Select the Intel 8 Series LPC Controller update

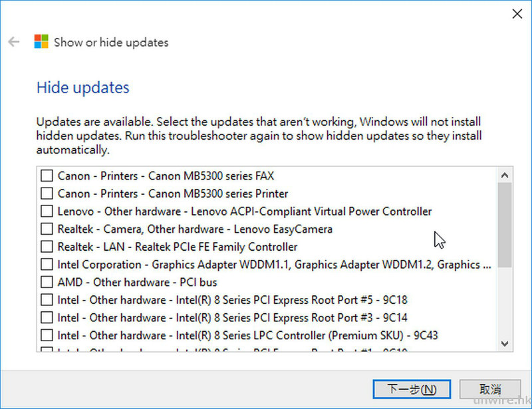tap(46, 336)
